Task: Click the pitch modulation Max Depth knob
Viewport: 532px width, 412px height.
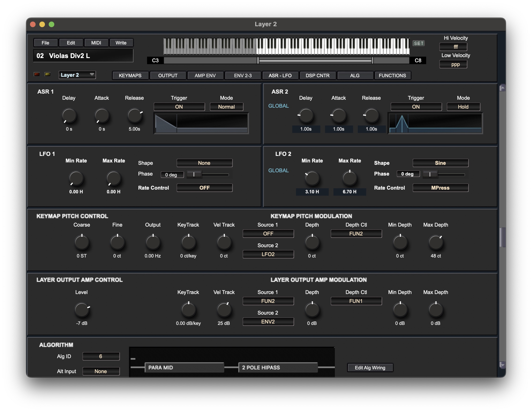Action: coord(436,243)
